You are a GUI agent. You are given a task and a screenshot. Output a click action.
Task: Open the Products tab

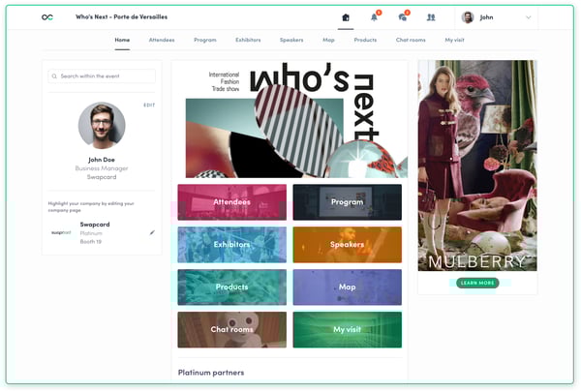(x=365, y=40)
